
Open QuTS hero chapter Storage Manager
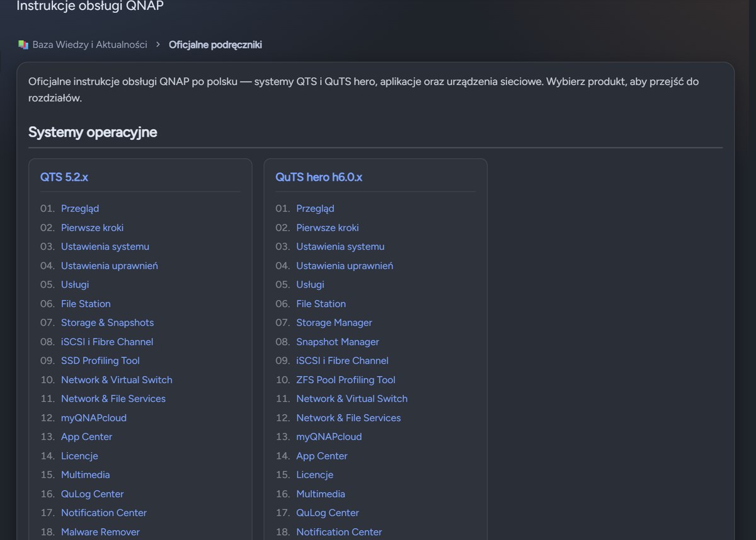click(335, 323)
